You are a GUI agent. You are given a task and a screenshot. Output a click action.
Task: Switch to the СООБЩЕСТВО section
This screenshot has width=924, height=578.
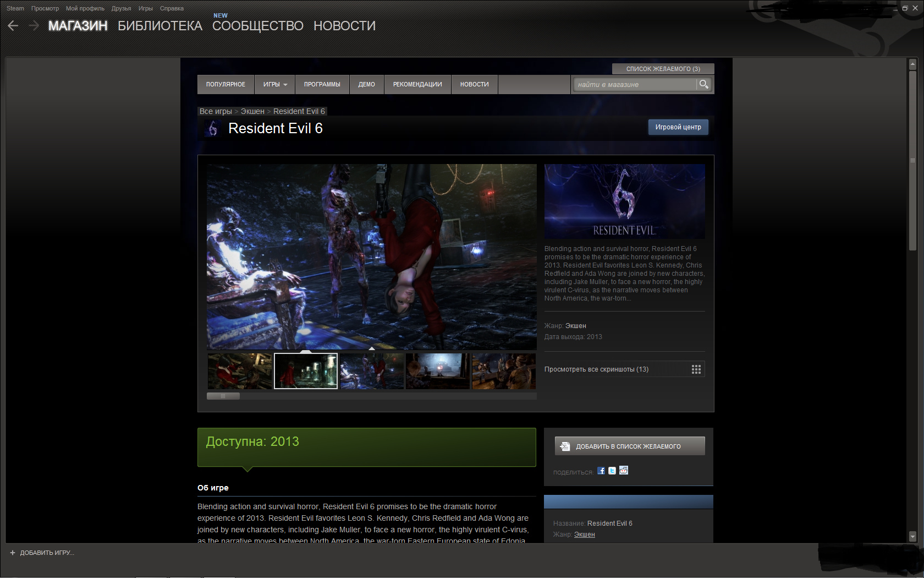tap(258, 26)
